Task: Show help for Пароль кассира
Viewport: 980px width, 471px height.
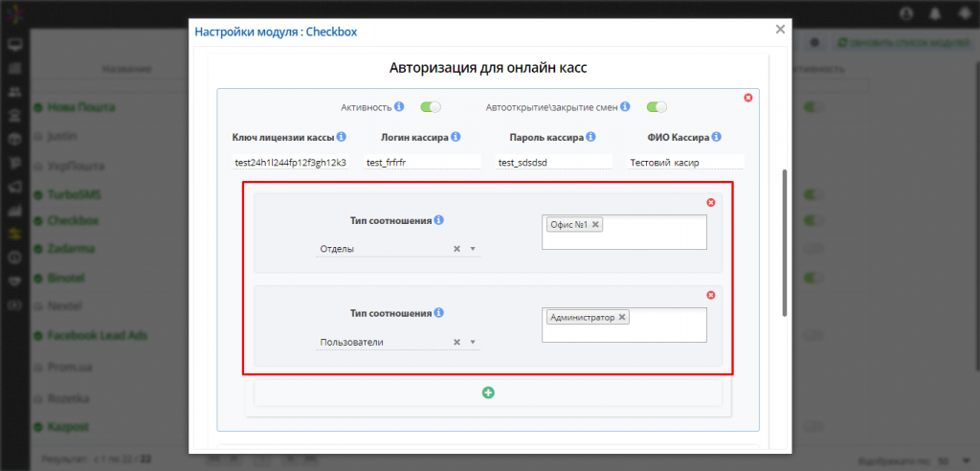Action: coord(590,136)
